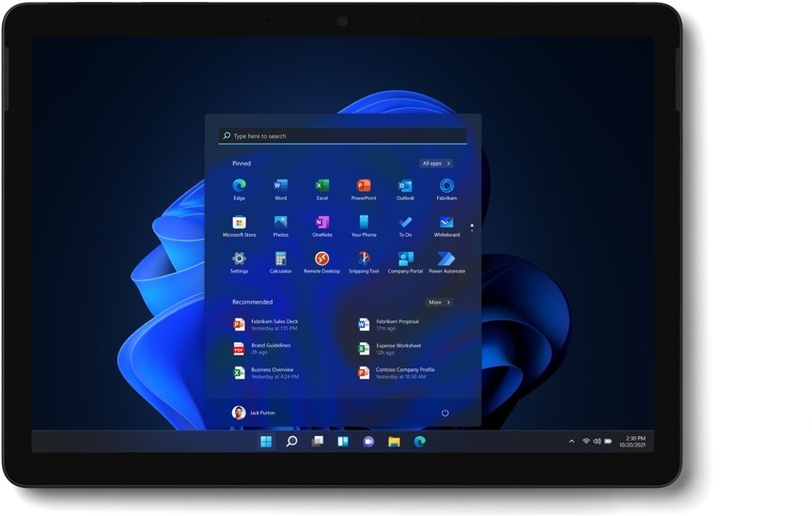812x516 pixels.
Task: Open Task View on the taskbar
Action: 318,442
